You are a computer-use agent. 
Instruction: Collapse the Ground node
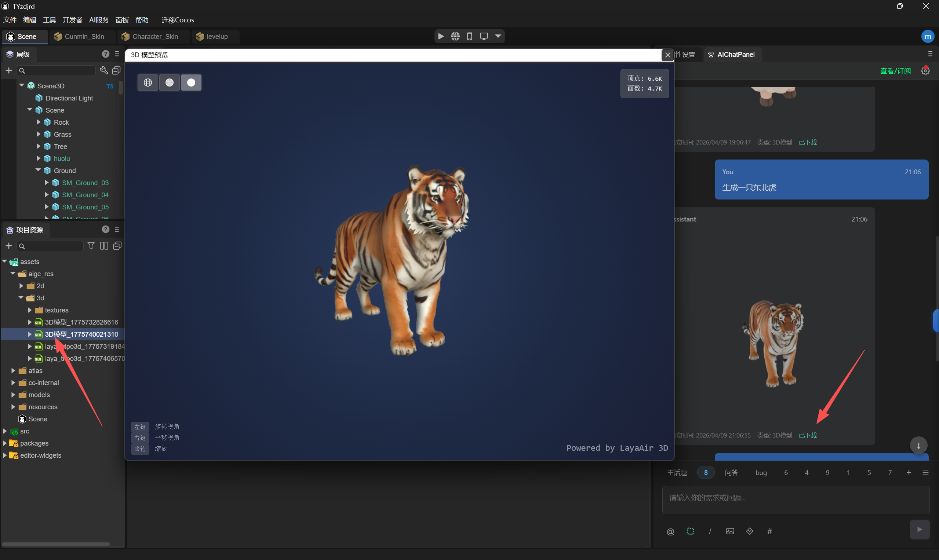click(x=38, y=170)
